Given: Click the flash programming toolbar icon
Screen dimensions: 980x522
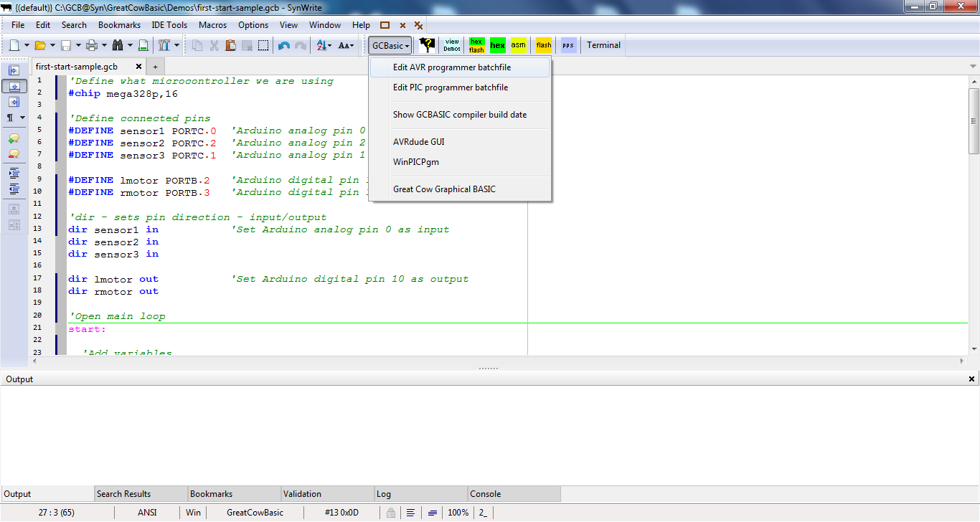Looking at the screenshot, I should 543,44.
